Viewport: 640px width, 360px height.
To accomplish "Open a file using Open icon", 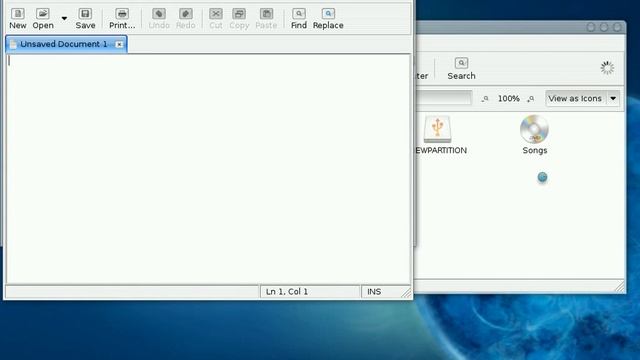I will pos(43,19).
